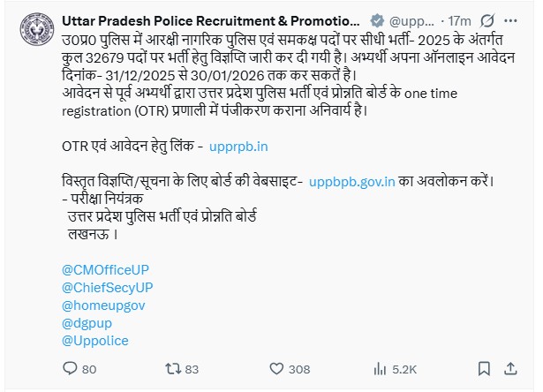Click the reply icon with 80 comments

(71, 368)
